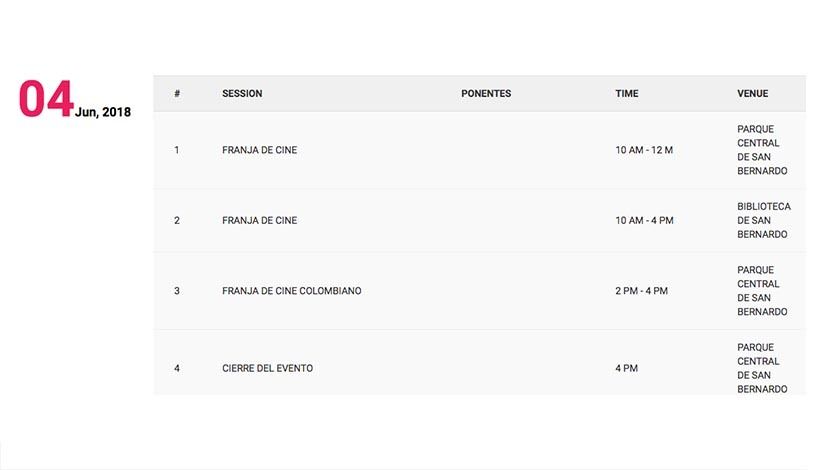Image resolution: width=835 pixels, height=470 pixels.
Task: Click the venue for Franja de Cine Colombiano
Action: [762, 291]
